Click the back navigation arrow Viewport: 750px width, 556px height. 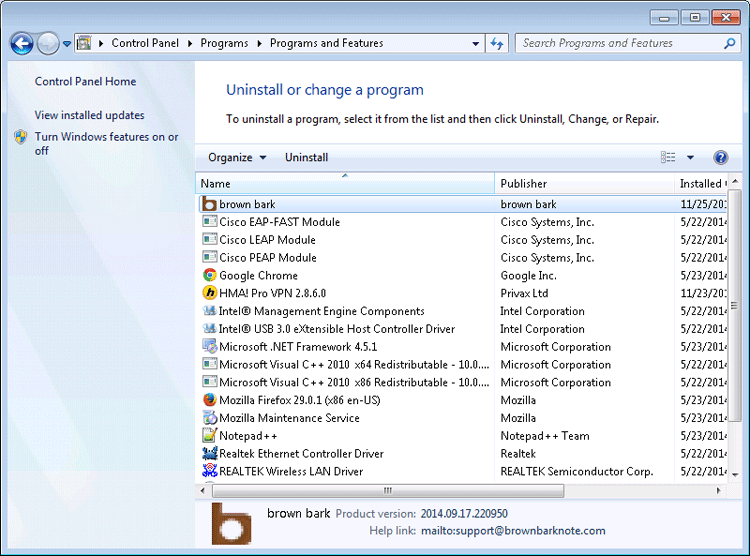click(22, 44)
